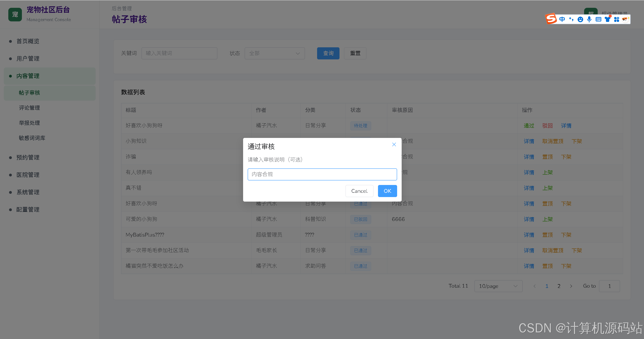Click 驳回 for 好喜欢小狗狗呀 row
644x339 pixels.
pos(547,126)
